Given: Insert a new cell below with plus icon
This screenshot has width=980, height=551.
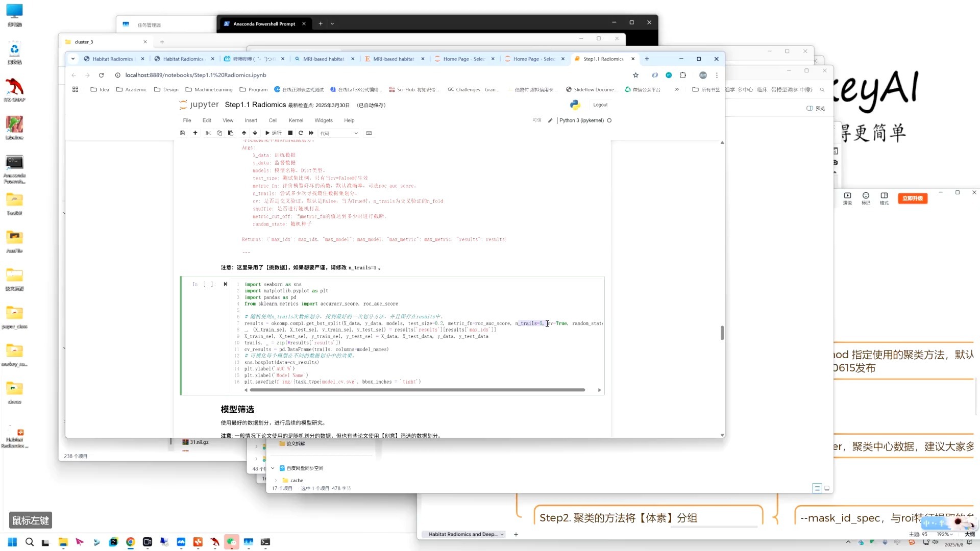Looking at the screenshot, I should coord(195,133).
